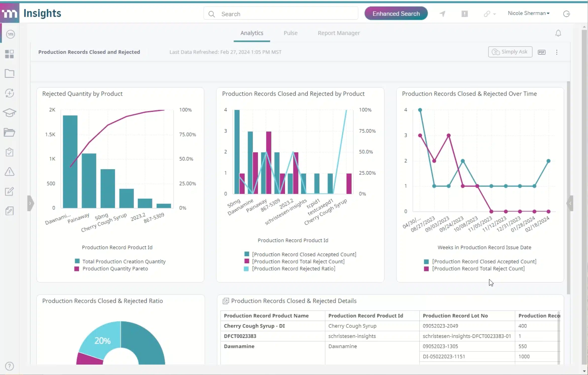Click the PDF export icon

click(542, 52)
